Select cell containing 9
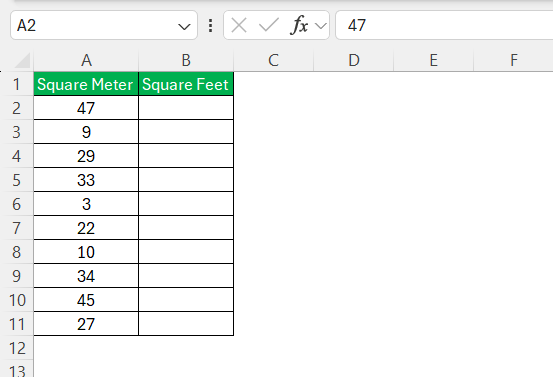The image size is (553, 377). 86,132
